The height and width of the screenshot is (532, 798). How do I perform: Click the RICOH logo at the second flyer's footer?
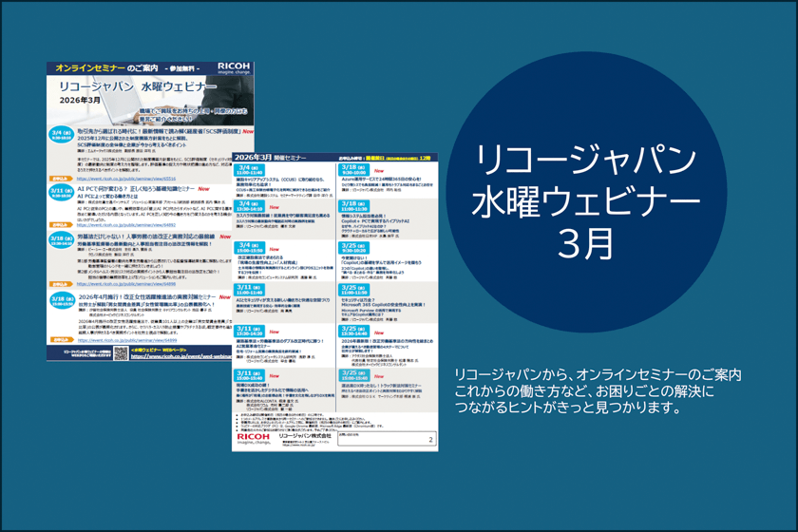point(254,437)
